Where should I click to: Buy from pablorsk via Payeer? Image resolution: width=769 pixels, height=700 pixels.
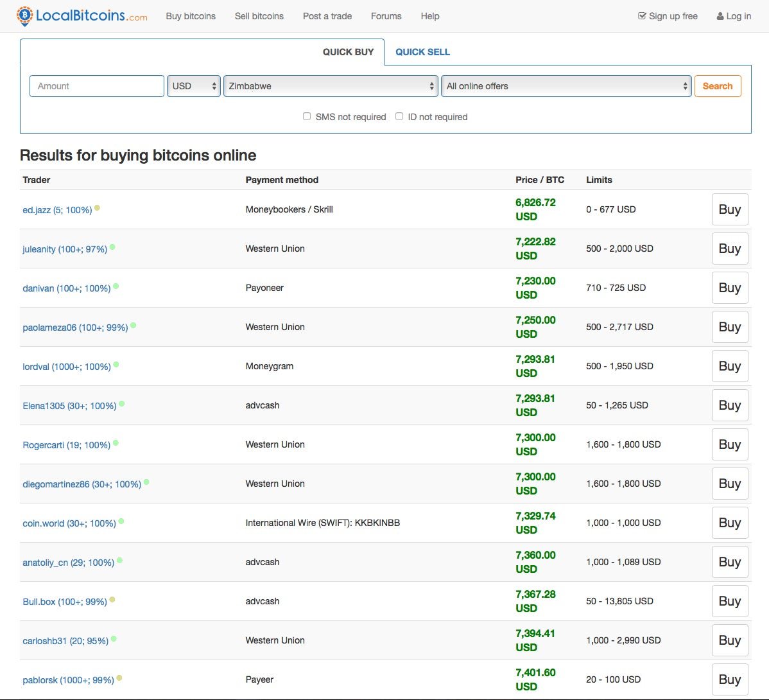pyautogui.click(x=730, y=679)
